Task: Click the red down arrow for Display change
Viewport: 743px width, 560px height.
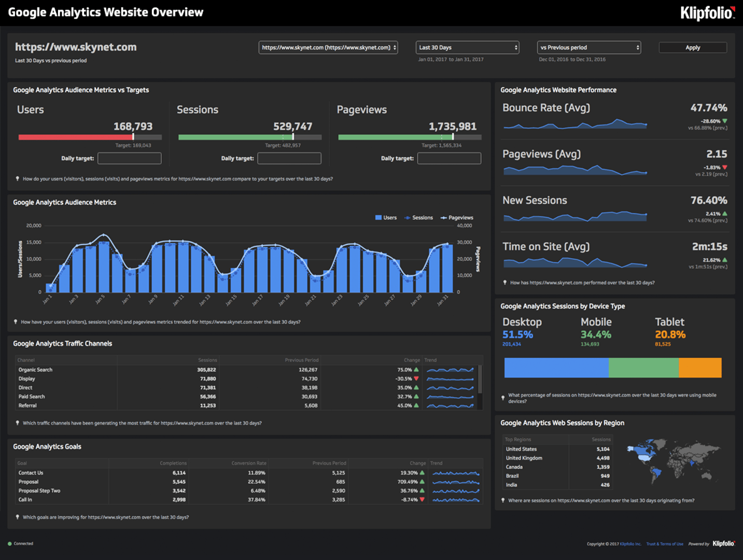Action: coord(416,379)
